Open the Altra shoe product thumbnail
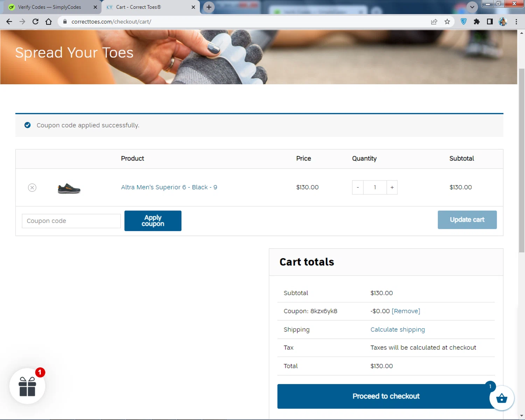 69,188
